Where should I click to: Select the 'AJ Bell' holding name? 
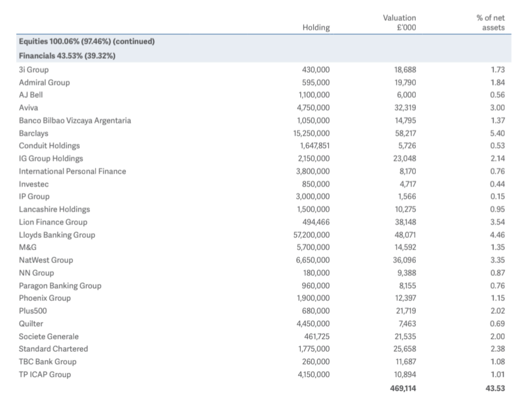pyautogui.click(x=31, y=95)
